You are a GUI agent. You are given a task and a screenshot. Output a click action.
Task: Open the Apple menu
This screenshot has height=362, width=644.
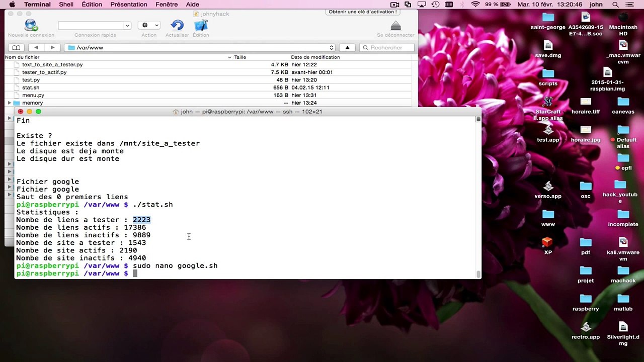[x=12, y=5]
